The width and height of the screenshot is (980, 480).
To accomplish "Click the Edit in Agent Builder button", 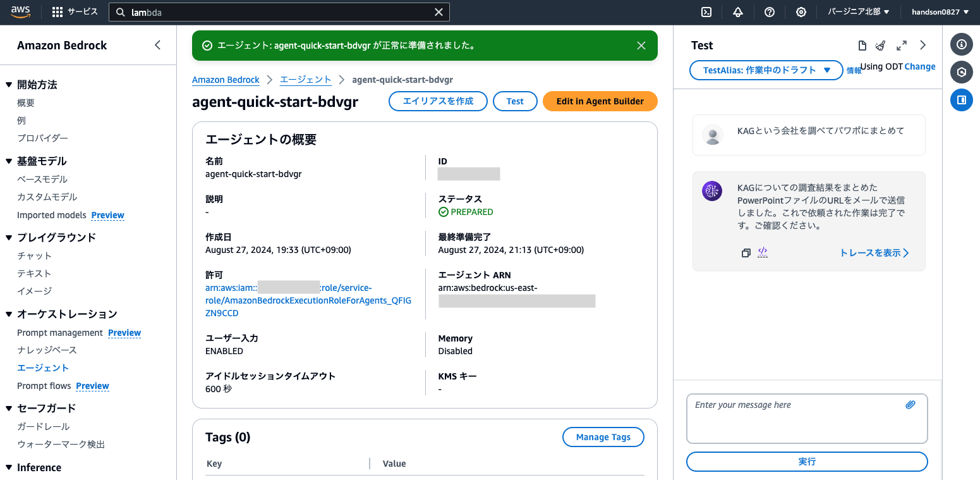I will tap(600, 101).
